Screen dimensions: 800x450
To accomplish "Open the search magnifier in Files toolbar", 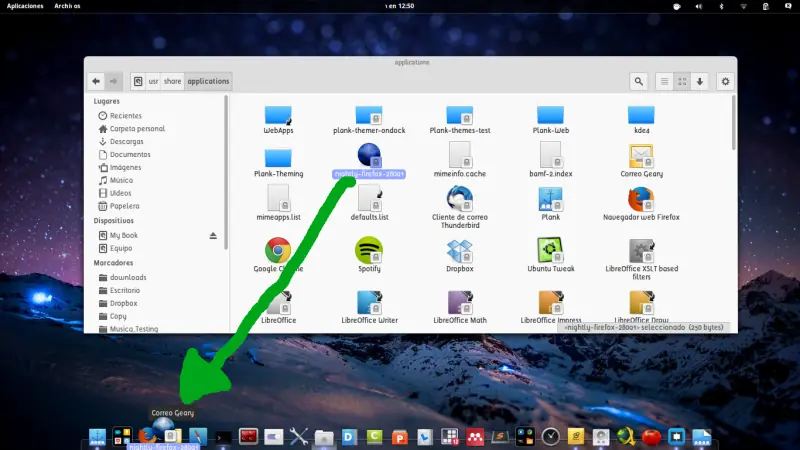I will [638, 81].
